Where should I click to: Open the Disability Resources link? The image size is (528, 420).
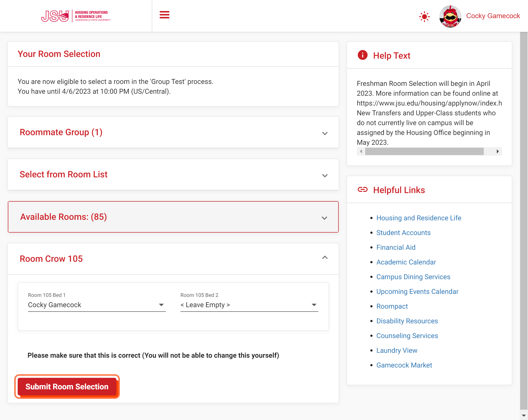[x=407, y=321]
